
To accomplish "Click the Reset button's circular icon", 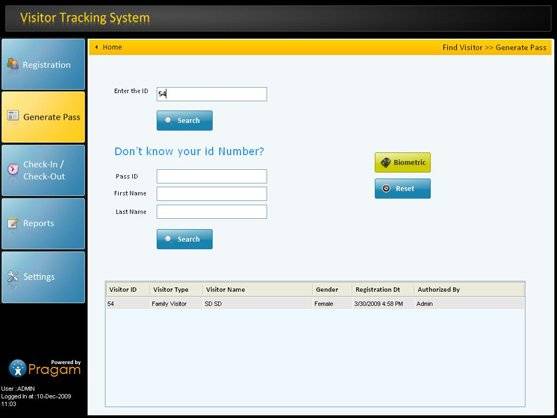I will pyautogui.click(x=386, y=188).
